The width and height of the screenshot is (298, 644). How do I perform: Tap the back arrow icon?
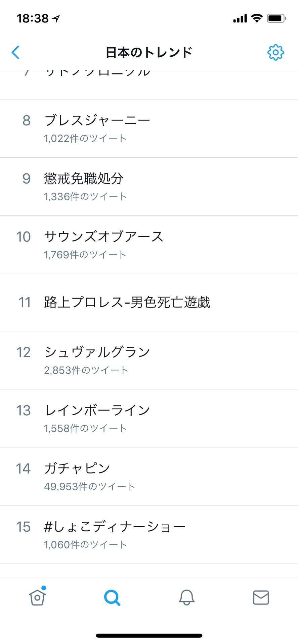pos(15,52)
